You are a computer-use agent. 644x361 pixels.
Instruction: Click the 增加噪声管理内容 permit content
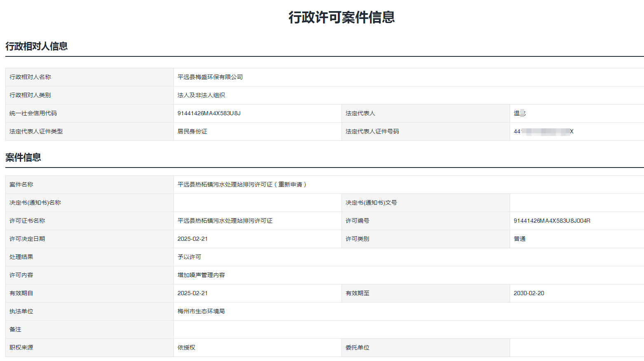coord(201,275)
